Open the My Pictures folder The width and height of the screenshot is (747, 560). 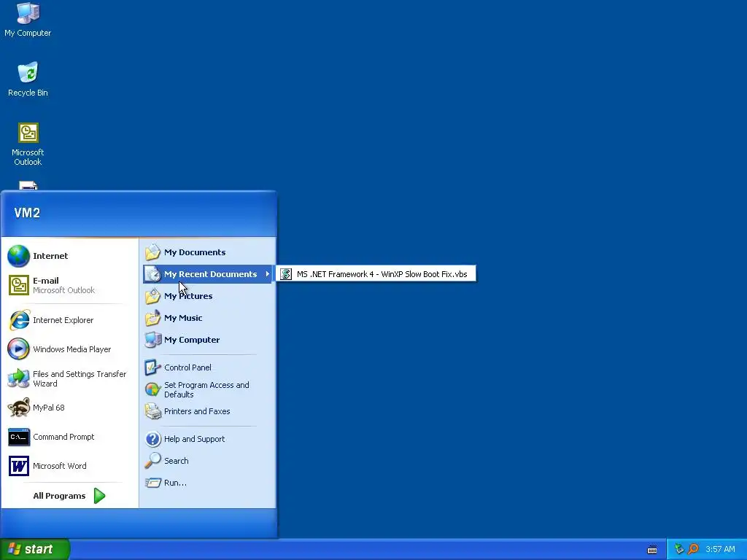(x=207, y=296)
